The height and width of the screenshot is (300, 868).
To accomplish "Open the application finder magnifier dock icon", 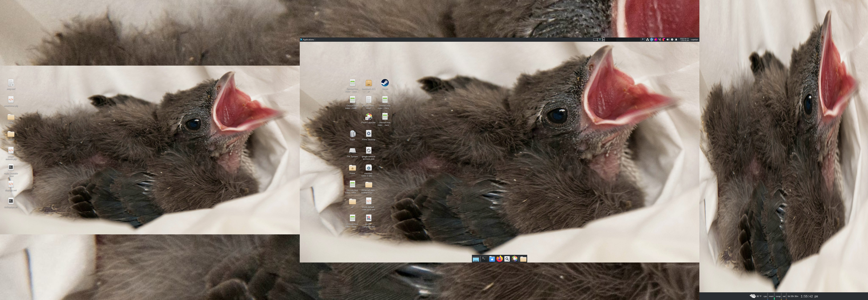I will 507,259.
